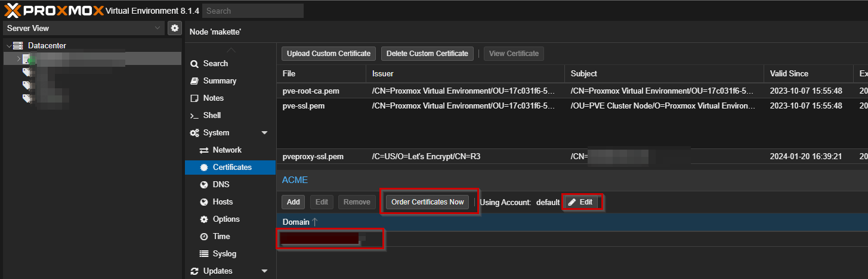Screen dimensions: 868x279
Task: Click the DNS globe icon
Action: tap(204, 184)
